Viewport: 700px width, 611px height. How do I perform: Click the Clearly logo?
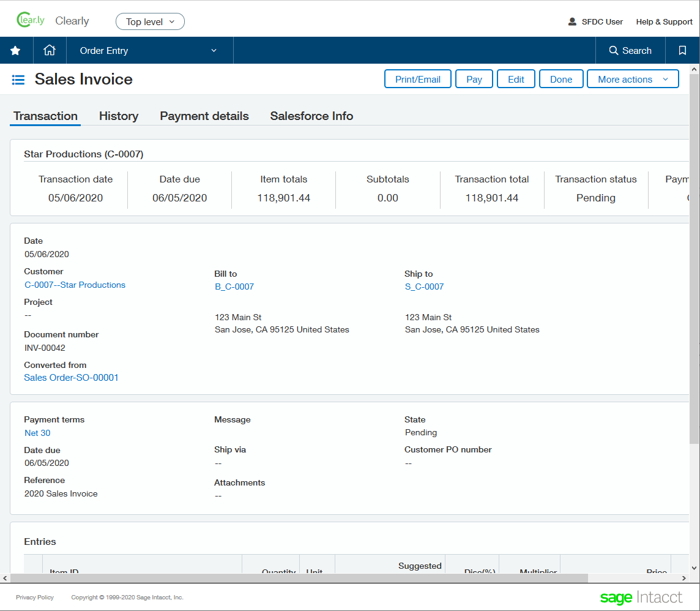point(31,20)
